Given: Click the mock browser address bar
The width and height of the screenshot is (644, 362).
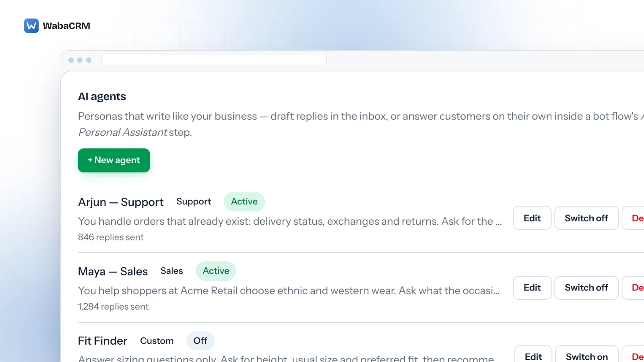Looking at the screenshot, I should [214, 60].
